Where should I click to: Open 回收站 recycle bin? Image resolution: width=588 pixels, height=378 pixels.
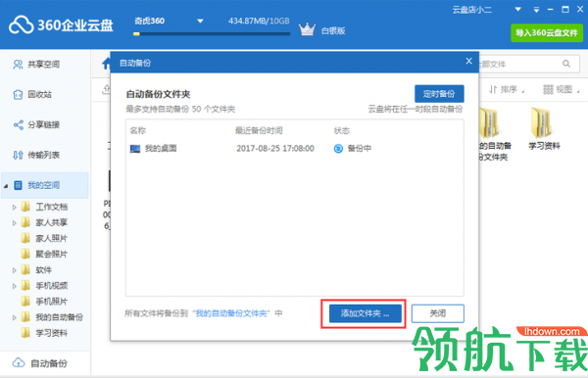pos(39,94)
